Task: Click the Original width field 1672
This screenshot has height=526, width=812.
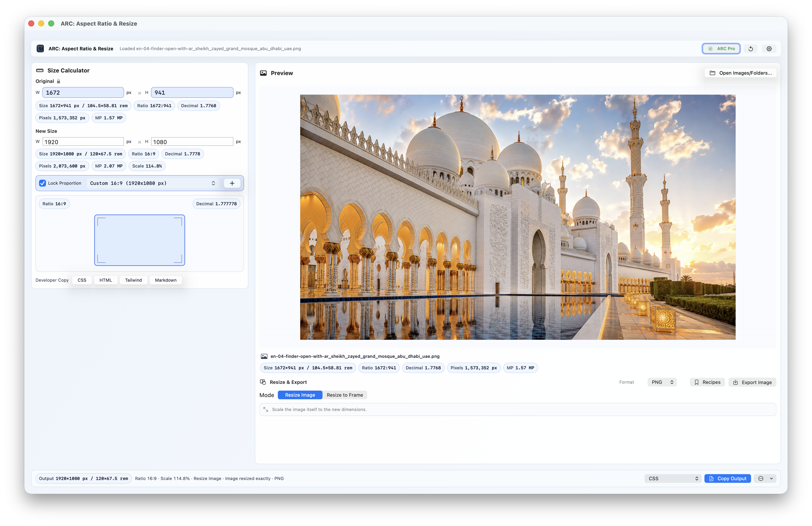Action: 83,92
